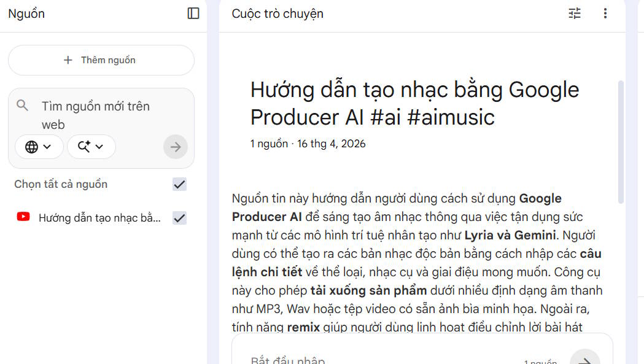Submit search with the gray arrow button
This screenshot has height=364, width=644.
click(x=176, y=147)
